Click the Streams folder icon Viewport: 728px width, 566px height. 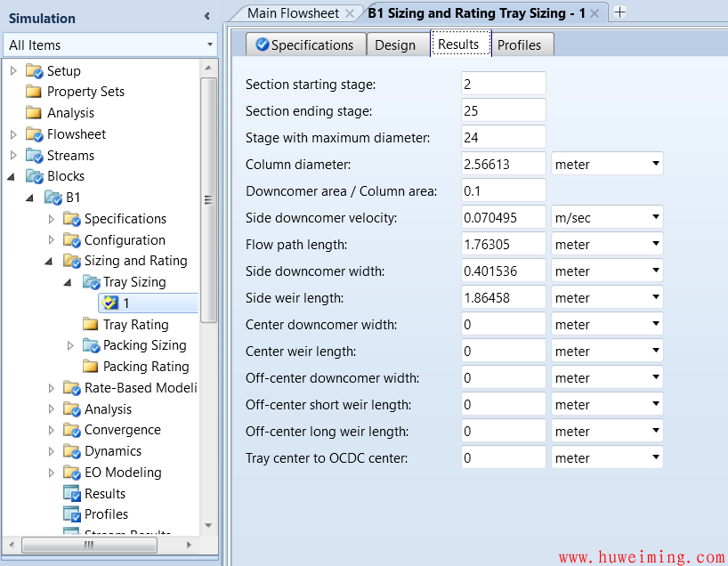point(35,156)
